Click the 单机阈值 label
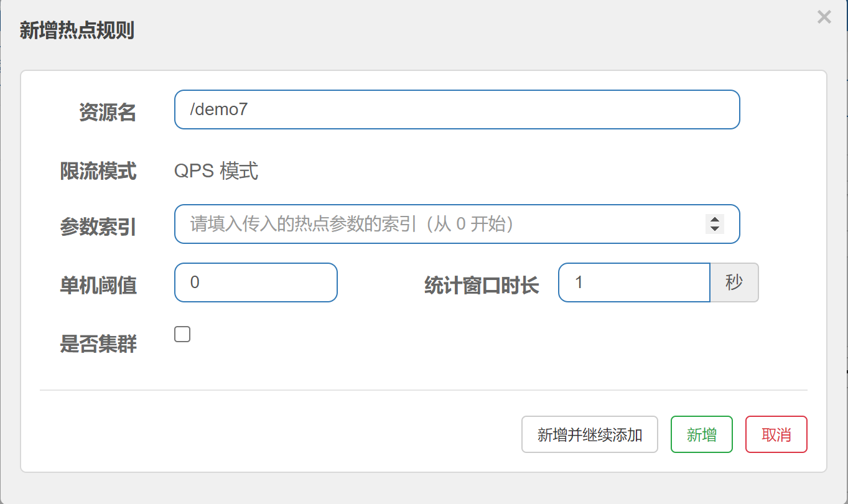Screen dimensions: 848x504 pyautogui.click(x=98, y=286)
